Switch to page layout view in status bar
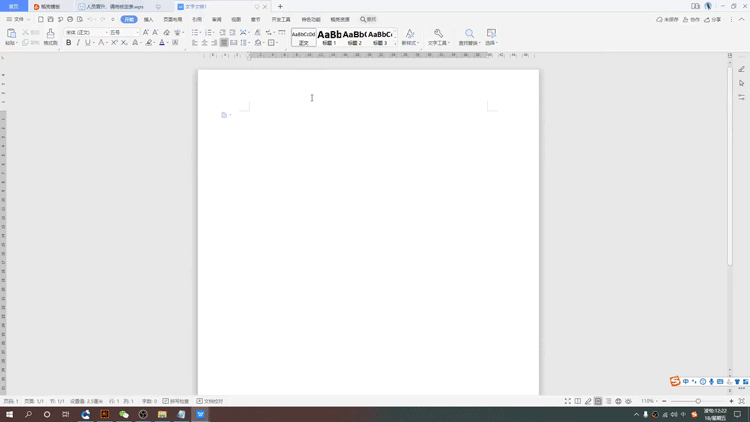 598,401
